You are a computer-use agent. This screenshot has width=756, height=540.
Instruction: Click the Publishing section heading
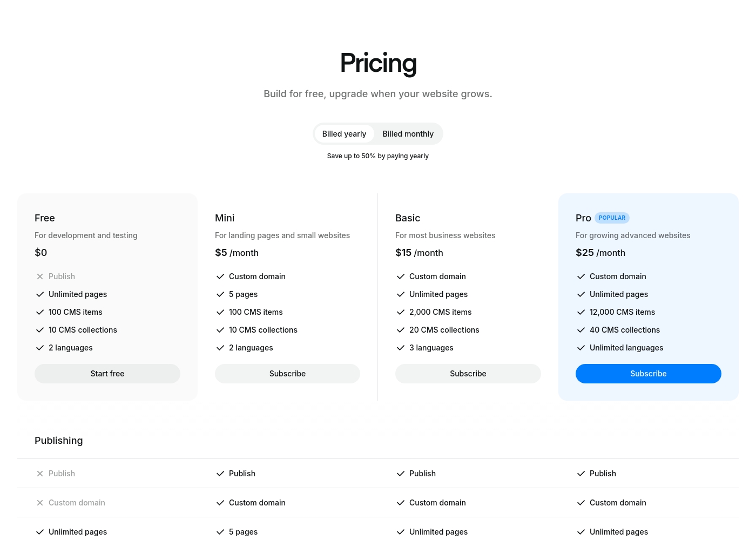pos(59,441)
